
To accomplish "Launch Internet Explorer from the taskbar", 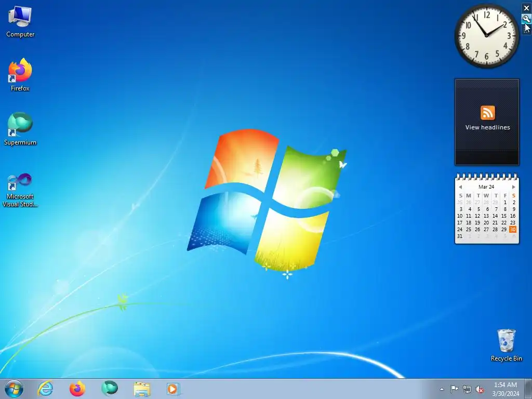I will [46, 389].
